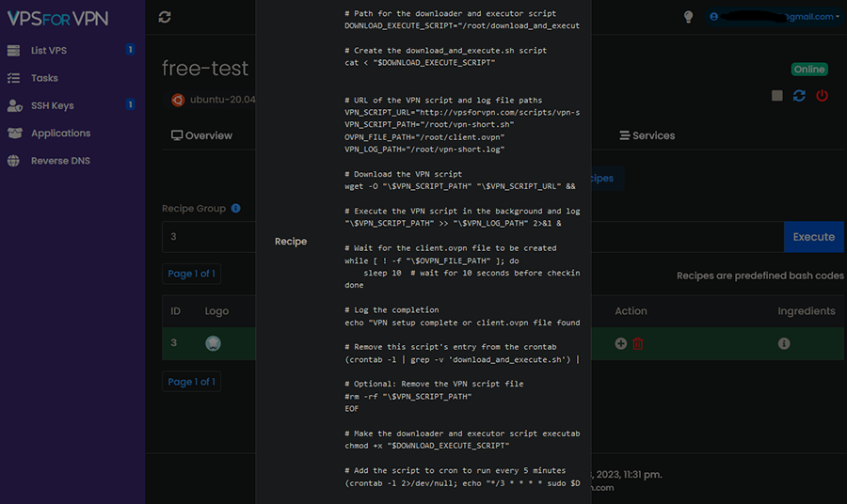
Task: Click the red trash delete icon in row 3
Action: [638, 343]
